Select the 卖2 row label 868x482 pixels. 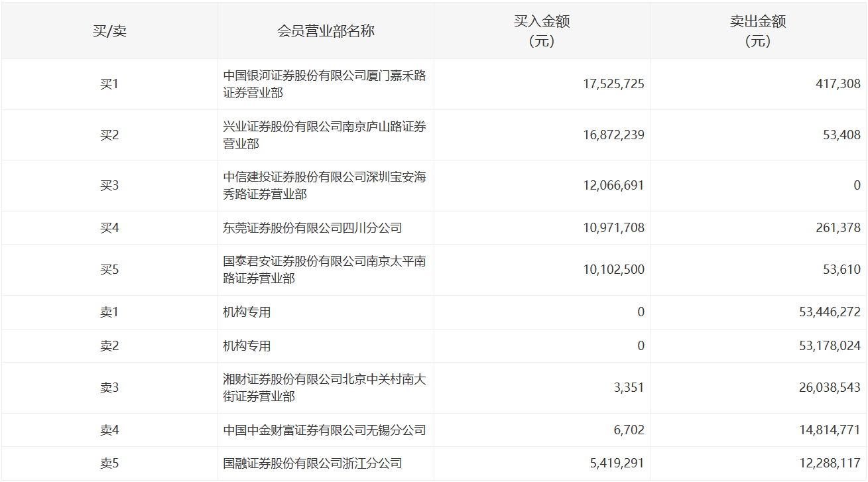point(109,346)
